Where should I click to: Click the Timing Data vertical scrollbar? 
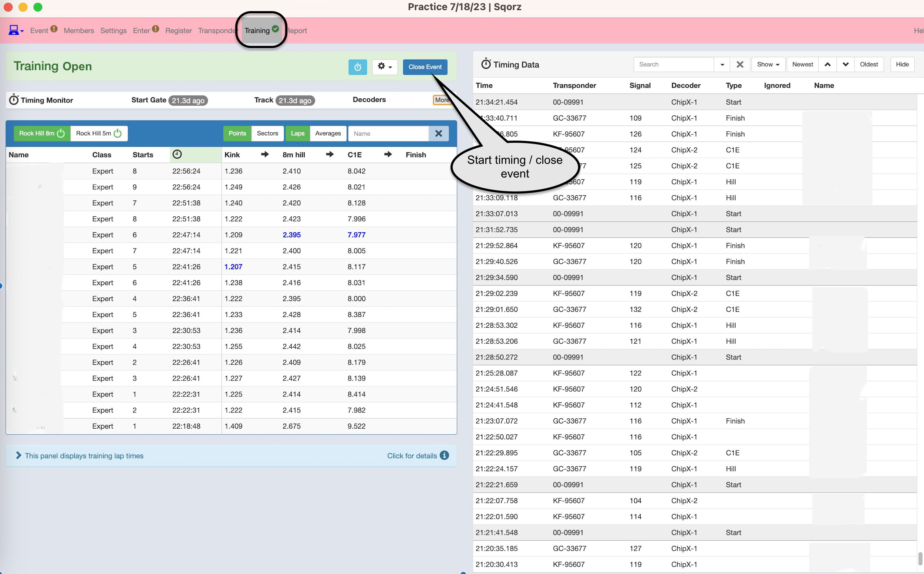pos(920,558)
